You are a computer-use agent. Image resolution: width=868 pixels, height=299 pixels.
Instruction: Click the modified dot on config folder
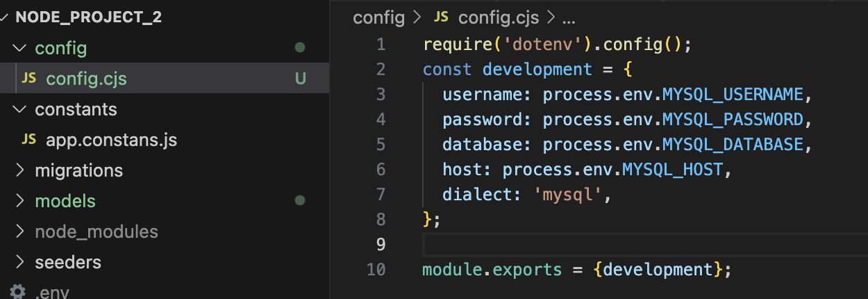click(x=300, y=49)
